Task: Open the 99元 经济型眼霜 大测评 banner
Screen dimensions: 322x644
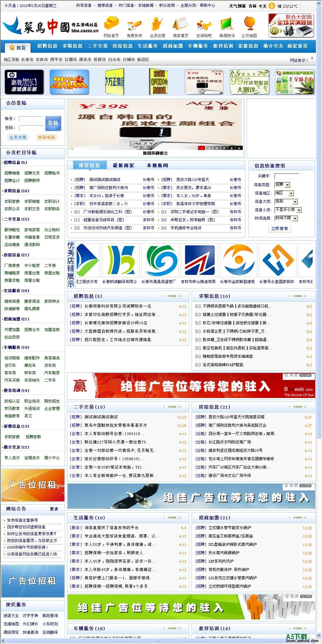Action: point(250,82)
